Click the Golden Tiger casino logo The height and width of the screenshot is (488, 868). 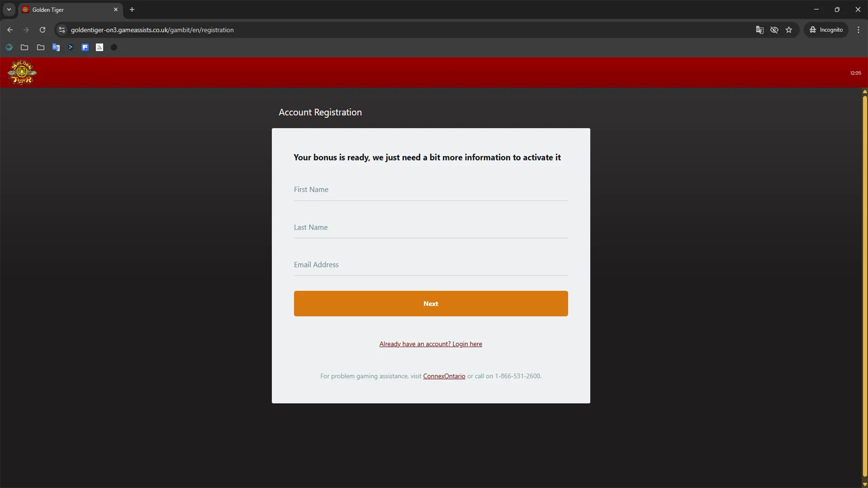click(x=22, y=72)
